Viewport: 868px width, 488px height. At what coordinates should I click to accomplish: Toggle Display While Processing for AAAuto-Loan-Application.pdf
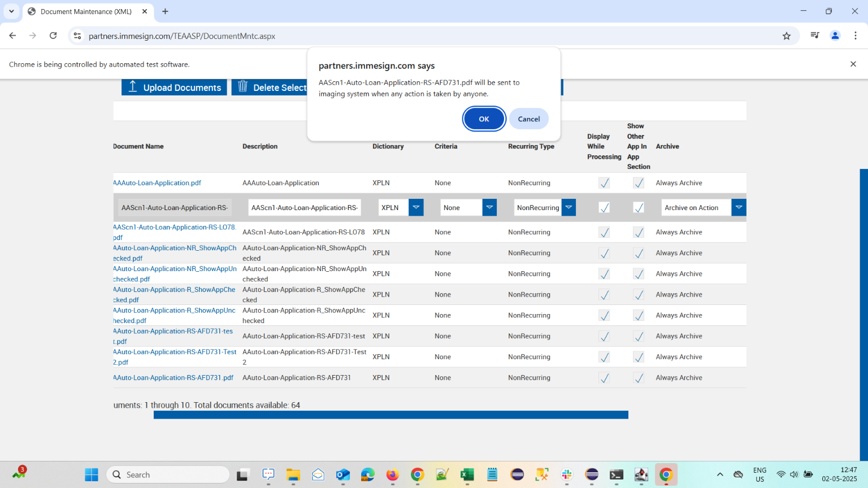(x=604, y=183)
